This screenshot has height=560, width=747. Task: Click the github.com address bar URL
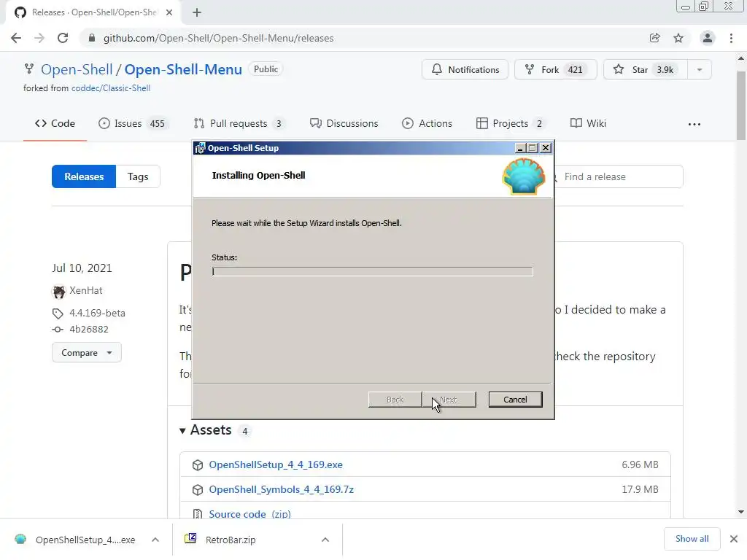point(218,38)
